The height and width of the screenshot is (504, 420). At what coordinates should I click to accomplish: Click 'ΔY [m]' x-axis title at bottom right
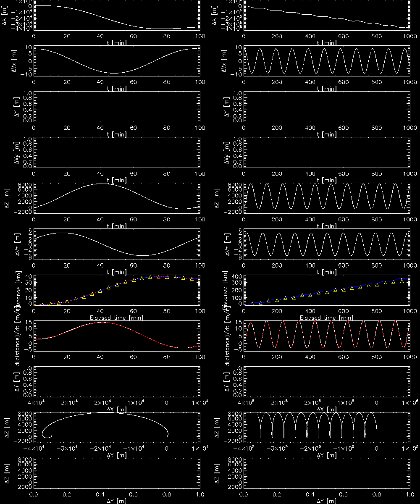(x=327, y=501)
